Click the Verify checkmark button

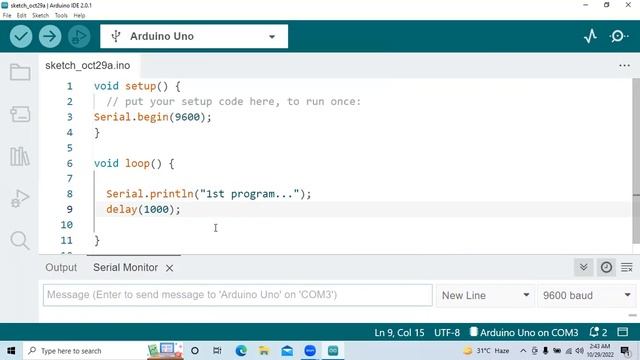point(21,36)
